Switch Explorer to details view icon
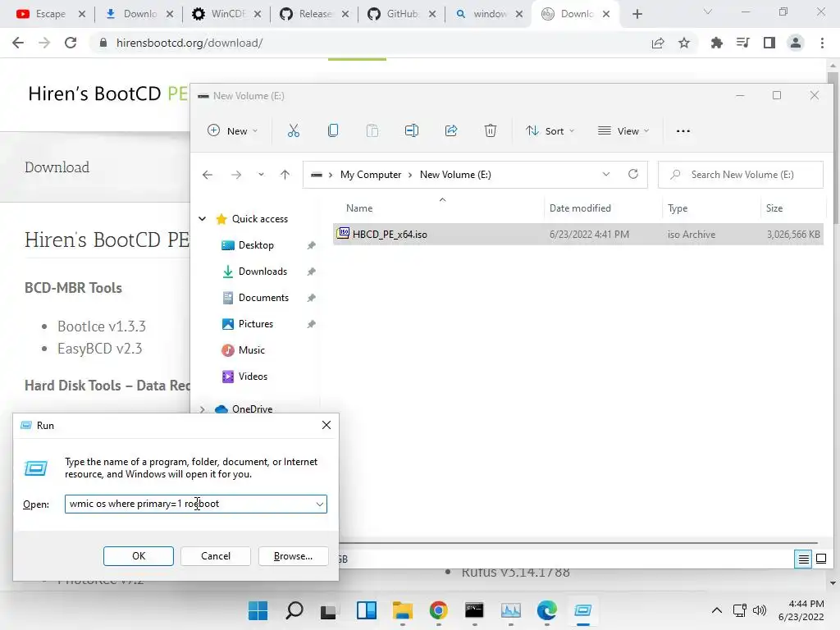 [803, 559]
